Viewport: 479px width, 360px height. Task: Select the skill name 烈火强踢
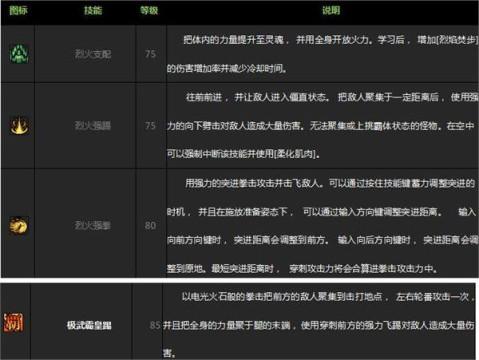[93, 126]
